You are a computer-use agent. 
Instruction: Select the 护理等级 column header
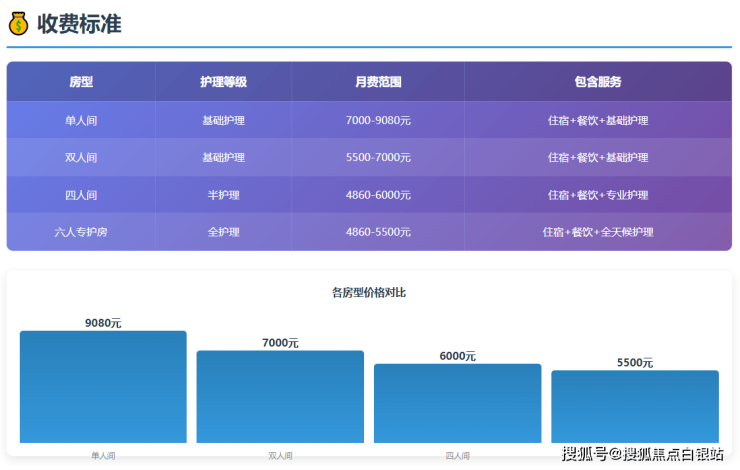[x=223, y=82]
